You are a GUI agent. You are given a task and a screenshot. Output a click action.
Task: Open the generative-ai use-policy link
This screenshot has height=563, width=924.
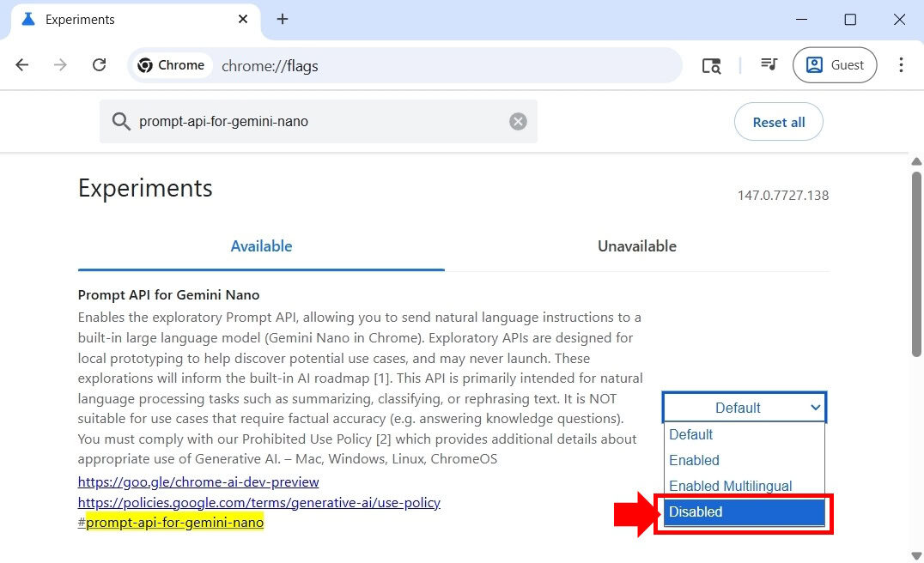click(258, 502)
